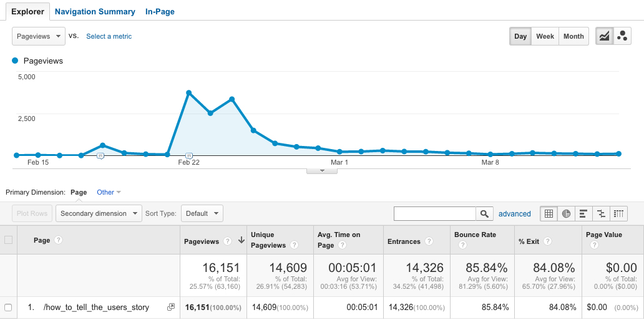
Task: Open help for Entrances column
Action: [429, 241]
